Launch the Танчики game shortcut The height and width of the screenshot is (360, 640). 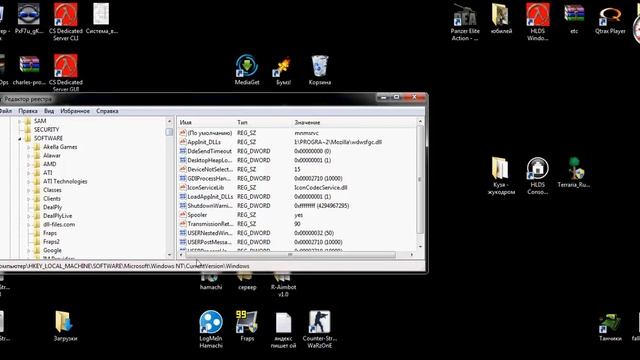[x=610, y=327]
